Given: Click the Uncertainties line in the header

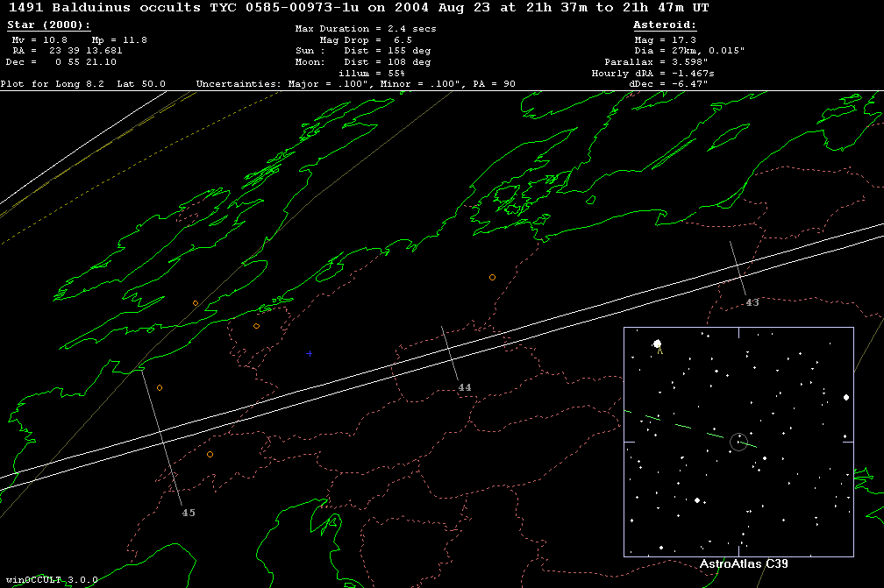Looking at the screenshot, I should 355,84.
